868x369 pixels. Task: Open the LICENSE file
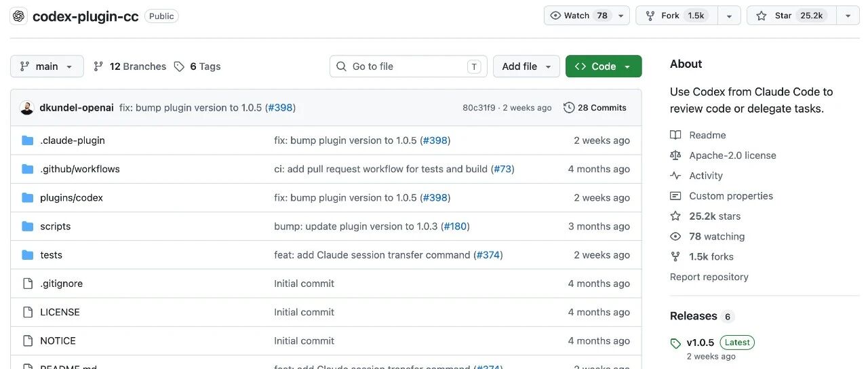60,312
